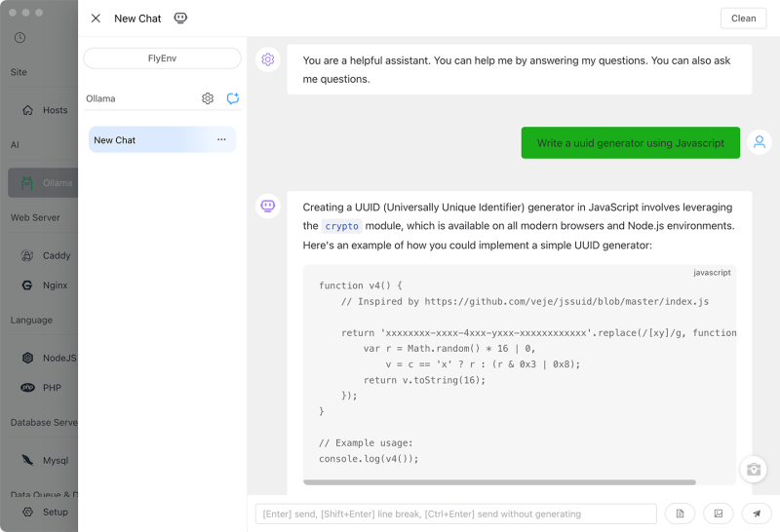
Task: Click the NodeJS hexagon icon
Action: 28,358
